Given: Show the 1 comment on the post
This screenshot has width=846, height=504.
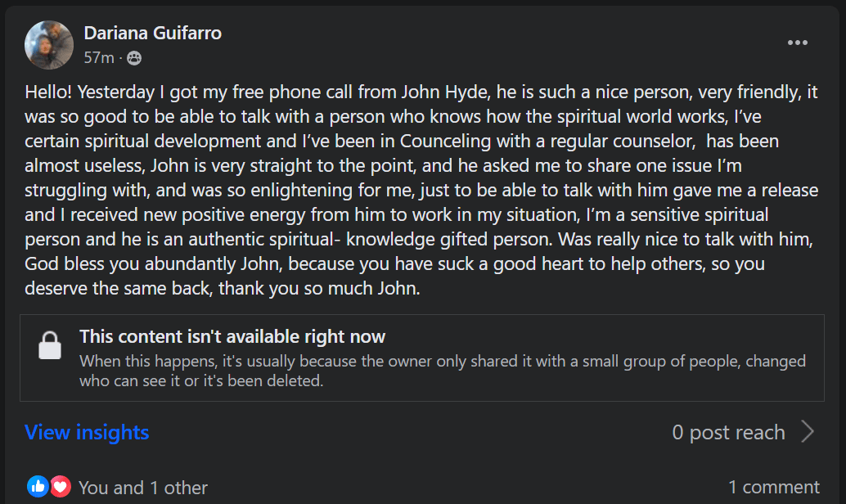Looking at the screenshot, I should [773, 488].
